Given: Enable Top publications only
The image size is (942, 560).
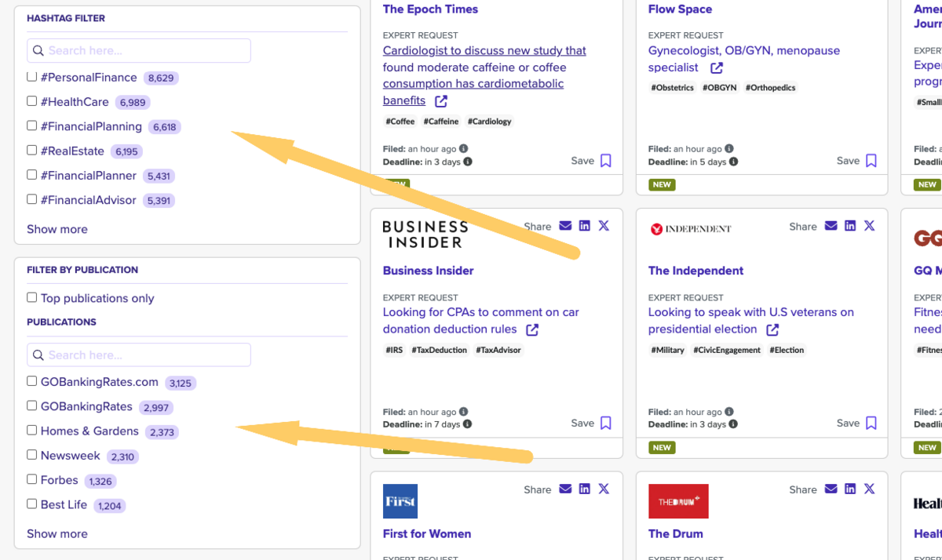Looking at the screenshot, I should click(32, 297).
